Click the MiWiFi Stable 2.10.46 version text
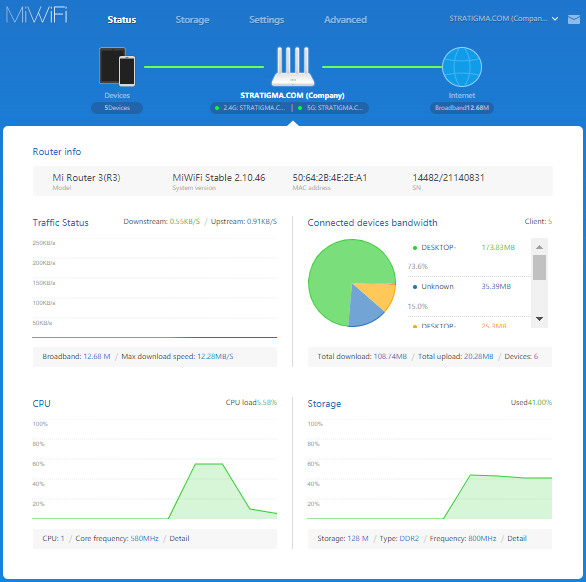This screenshot has height=582, width=586. click(x=219, y=178)
